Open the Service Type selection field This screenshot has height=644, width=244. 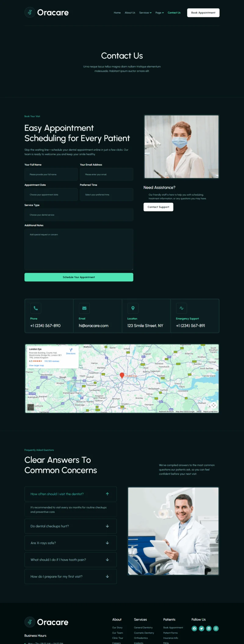(x=79, y=215)
